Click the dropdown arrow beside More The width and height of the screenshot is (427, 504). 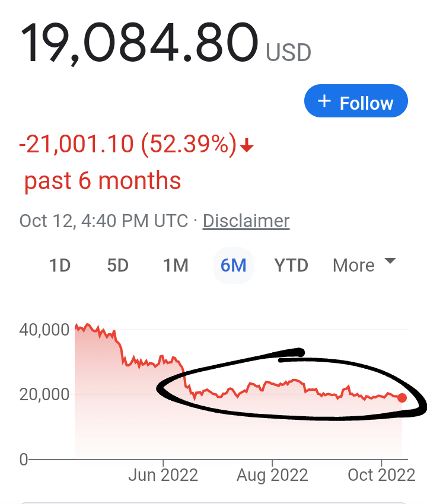[x=390, y=261]
